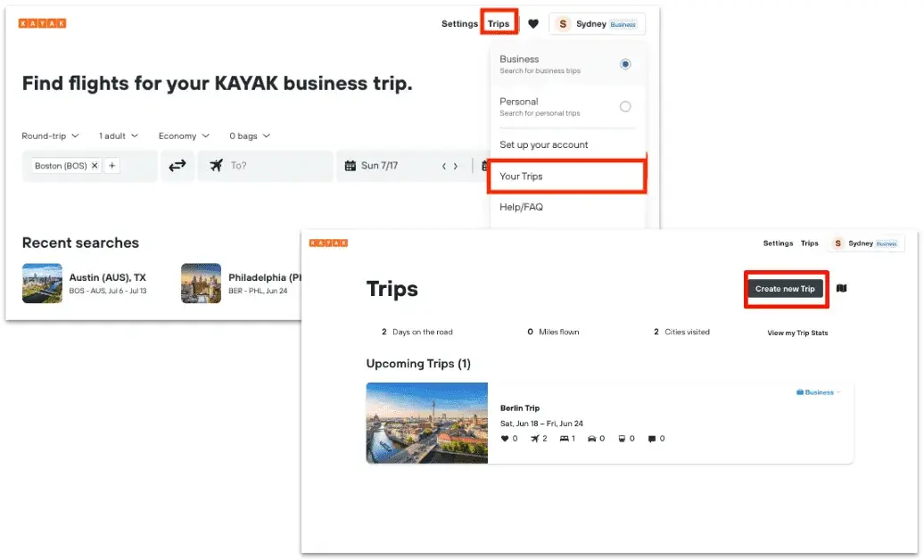
Task: Click the Sun 7/17 departure date field
Action: (x=380, y=166)
